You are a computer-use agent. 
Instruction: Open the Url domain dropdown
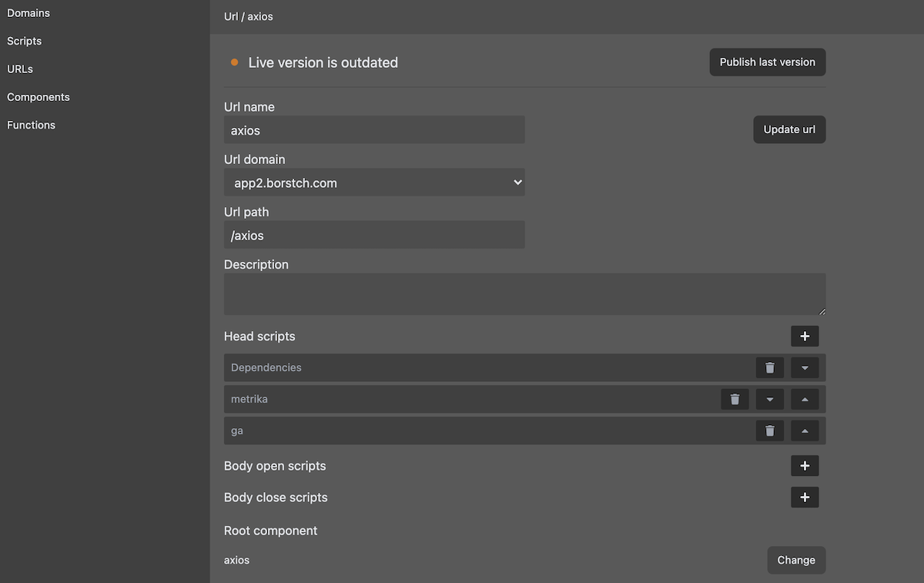374,183
